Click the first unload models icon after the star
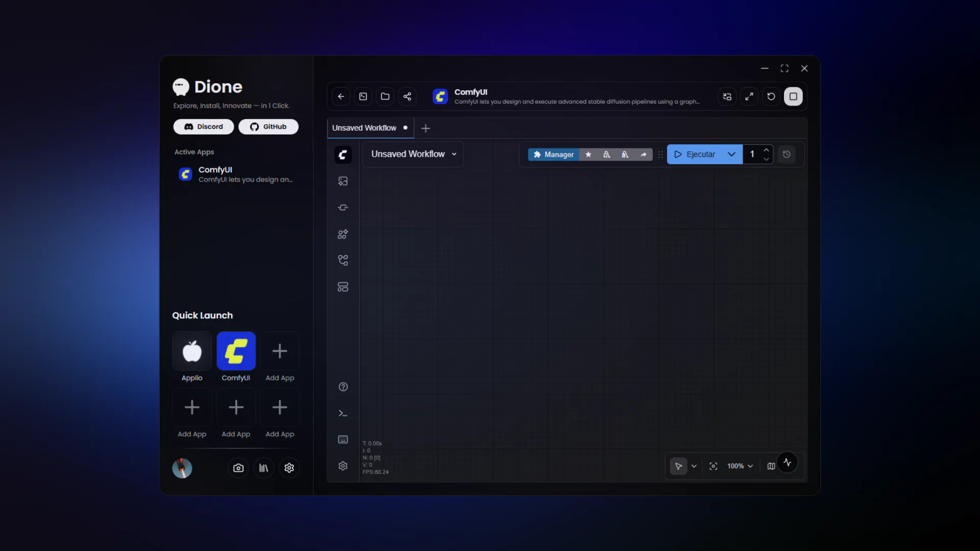Viewport: 980px width, 551px height. (x=607, y=155)
